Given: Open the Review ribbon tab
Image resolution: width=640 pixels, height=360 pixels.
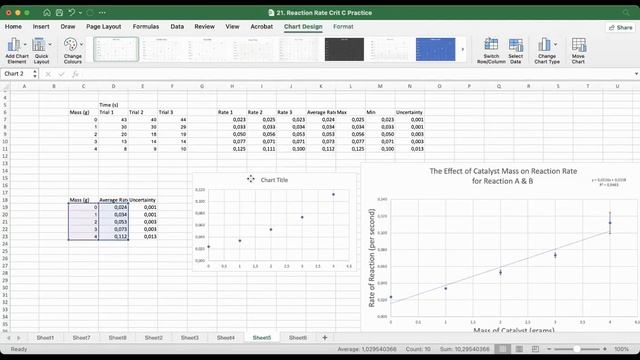Looking at the screenshot, I should click(204, 27).
